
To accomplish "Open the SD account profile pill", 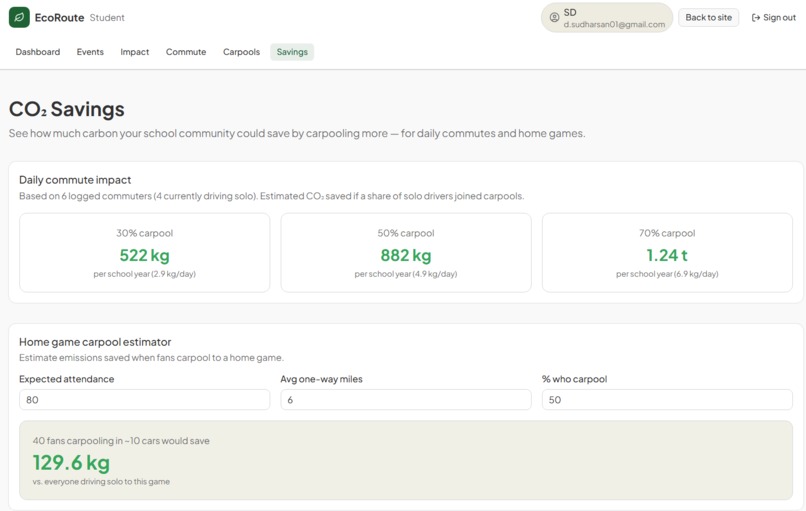I will click(607, 17).
